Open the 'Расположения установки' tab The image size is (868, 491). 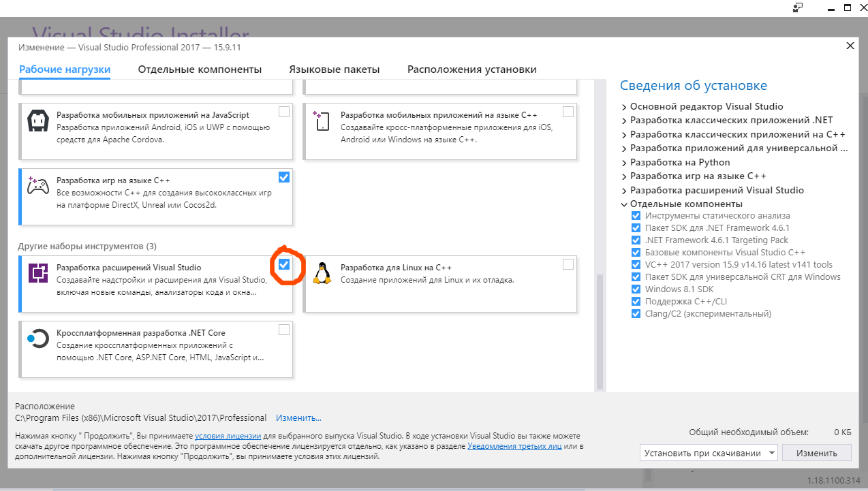point(472,69)
